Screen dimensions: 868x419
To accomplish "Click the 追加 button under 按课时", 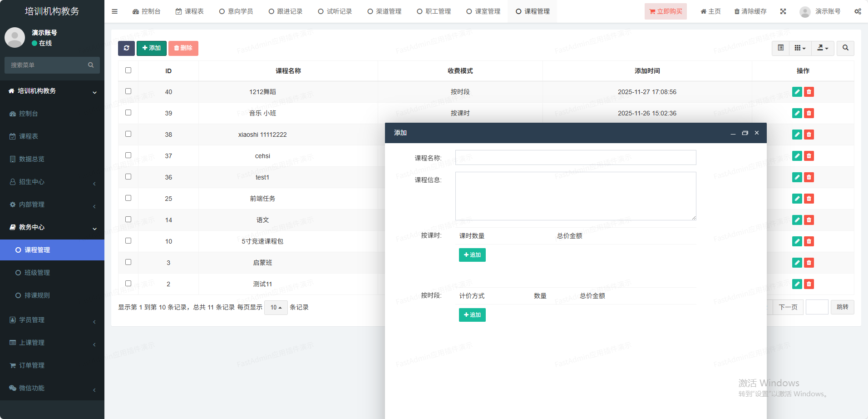I will pos(472,255).
